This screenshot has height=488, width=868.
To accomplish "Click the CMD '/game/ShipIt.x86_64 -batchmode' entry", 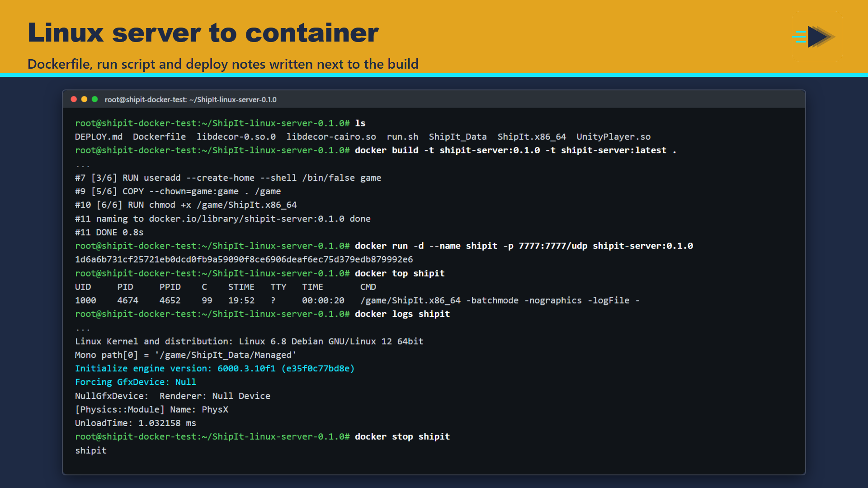I will coord(500,300).
